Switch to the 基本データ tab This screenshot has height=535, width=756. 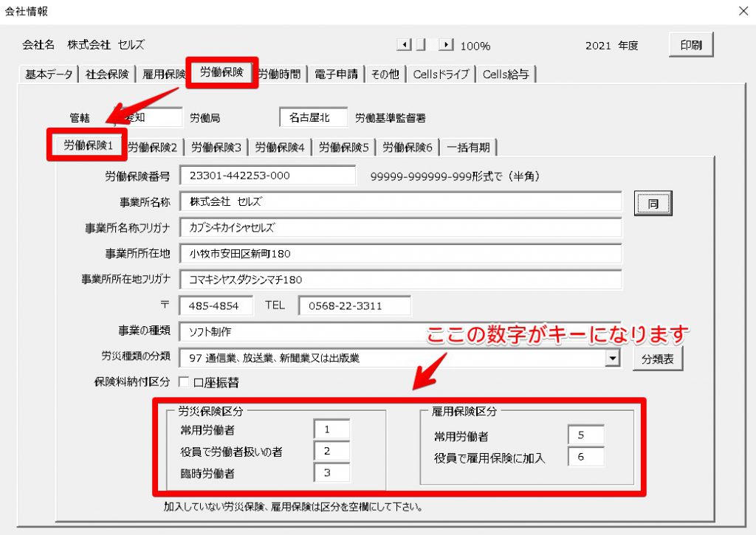coord(49,75)
